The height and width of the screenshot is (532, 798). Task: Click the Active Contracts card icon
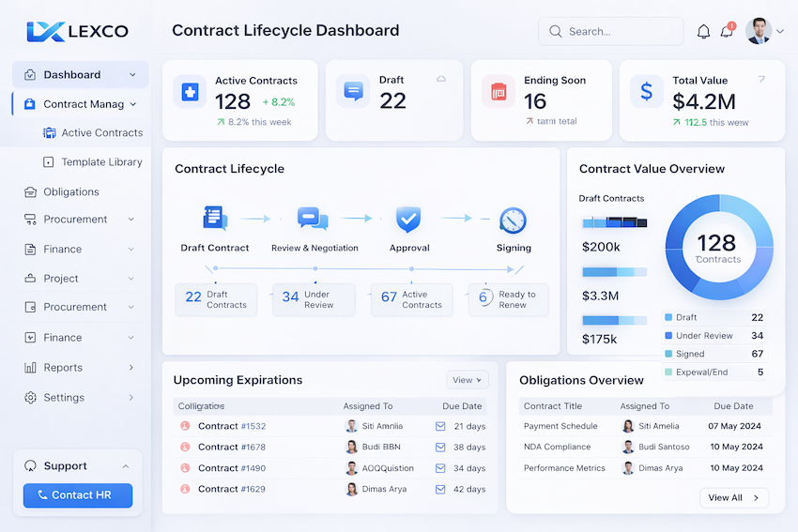(190, 92)
